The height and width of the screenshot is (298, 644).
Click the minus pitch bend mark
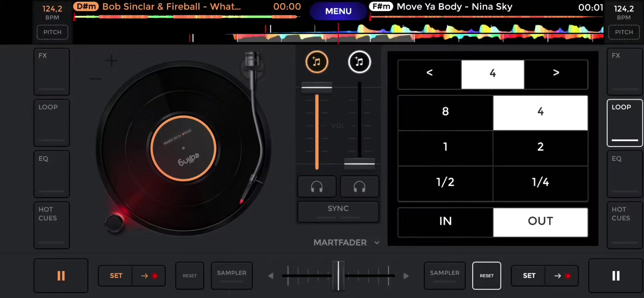95,79
